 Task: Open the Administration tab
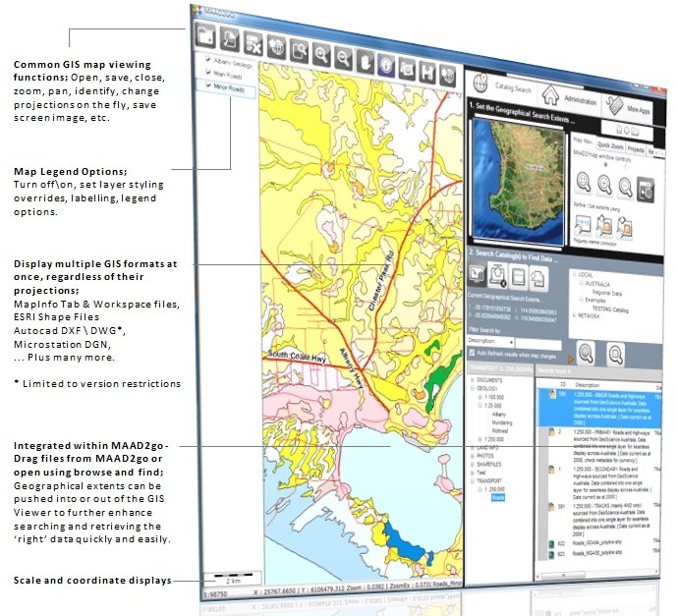pyautogui.click(x=569, y=97)
